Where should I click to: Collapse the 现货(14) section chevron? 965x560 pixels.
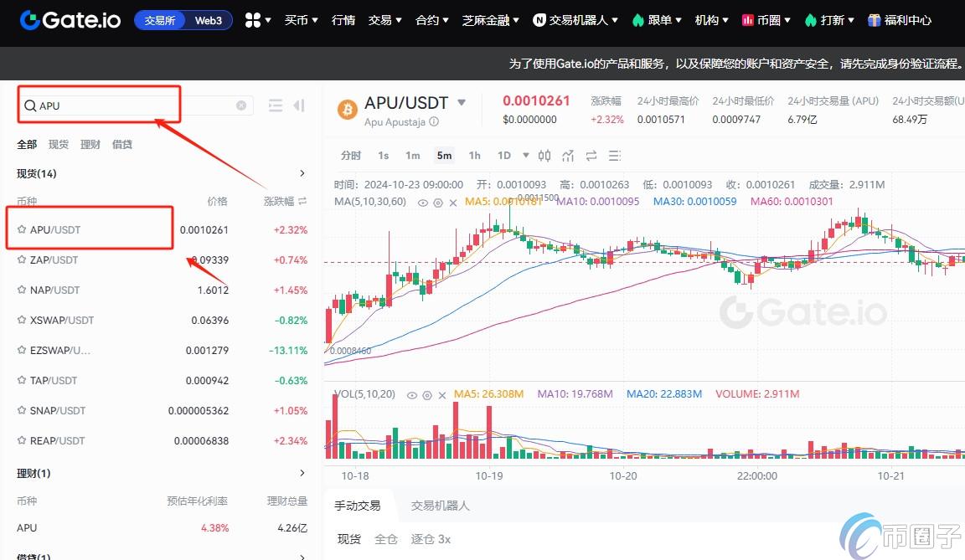tap(302, 173)
